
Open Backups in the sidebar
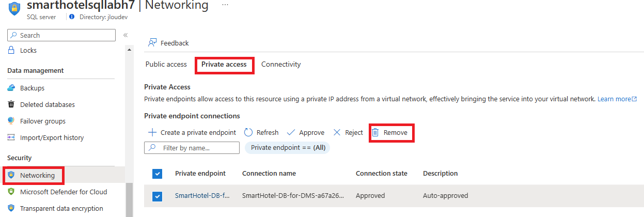(32, 88)
